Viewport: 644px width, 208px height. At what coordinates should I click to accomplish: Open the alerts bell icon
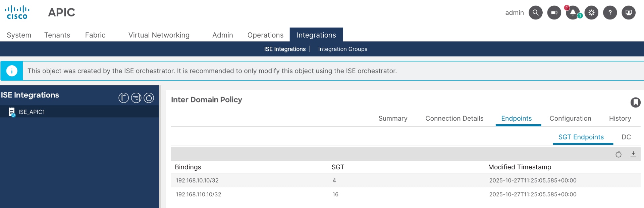(573, 13)
